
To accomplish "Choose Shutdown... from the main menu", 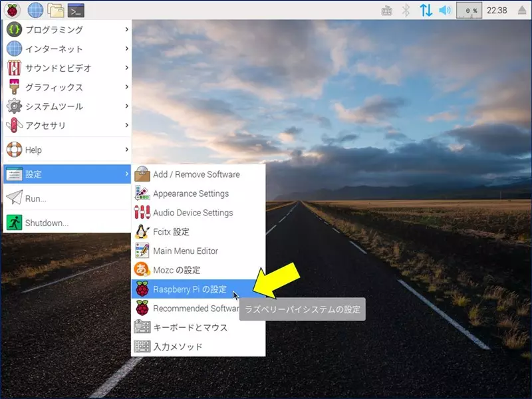I will pos(67,223).
